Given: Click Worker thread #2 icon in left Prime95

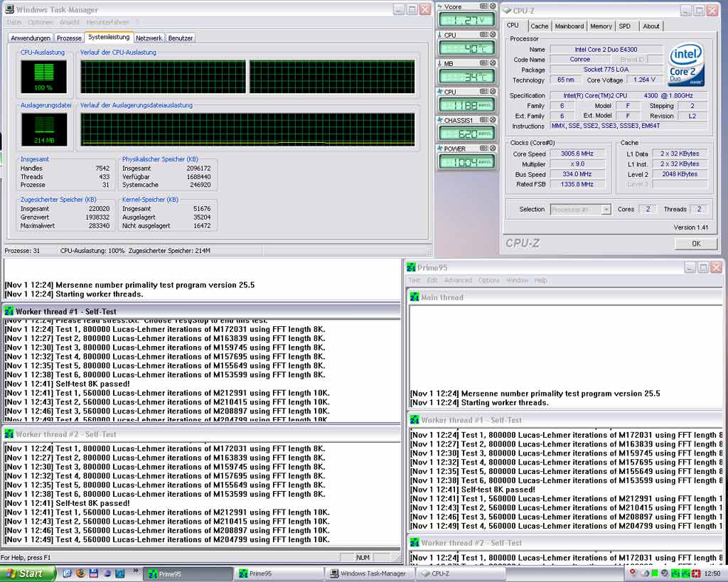Looking at the screenshot, I should coord(9,434).
